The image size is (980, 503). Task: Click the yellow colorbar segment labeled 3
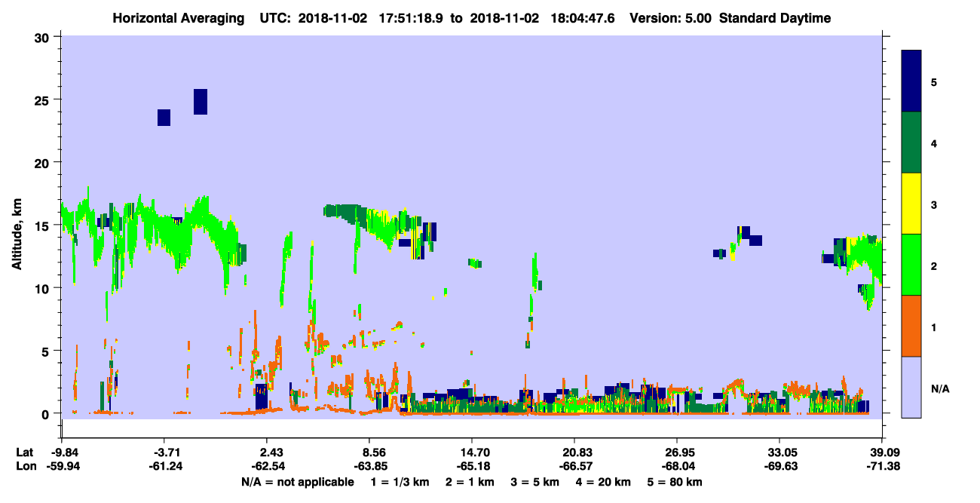click(x=912, y=204)
